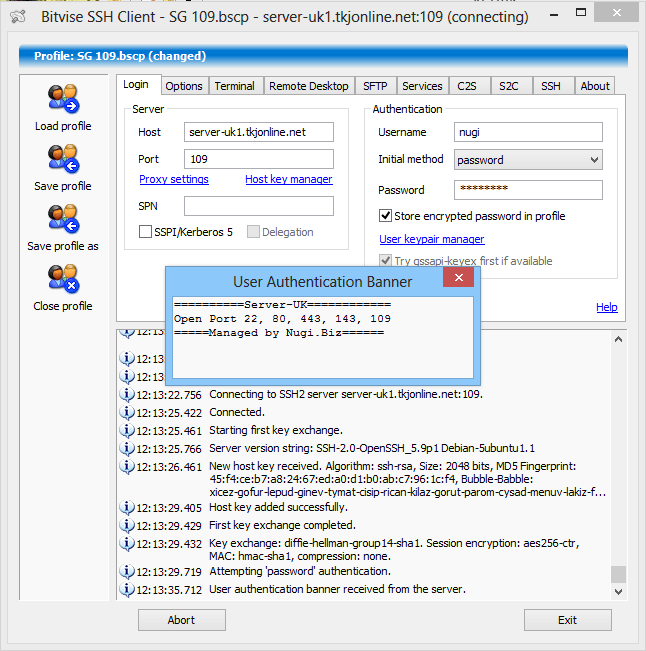Image resolution: width=646 pixels, height=651 pixels.
Task: Uncheck Store encrypted password in profile
Action: [x=385, y=216]
